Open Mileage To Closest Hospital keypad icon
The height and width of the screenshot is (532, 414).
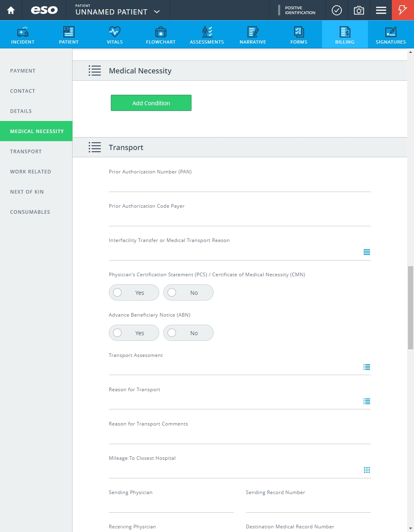[367, 470]
